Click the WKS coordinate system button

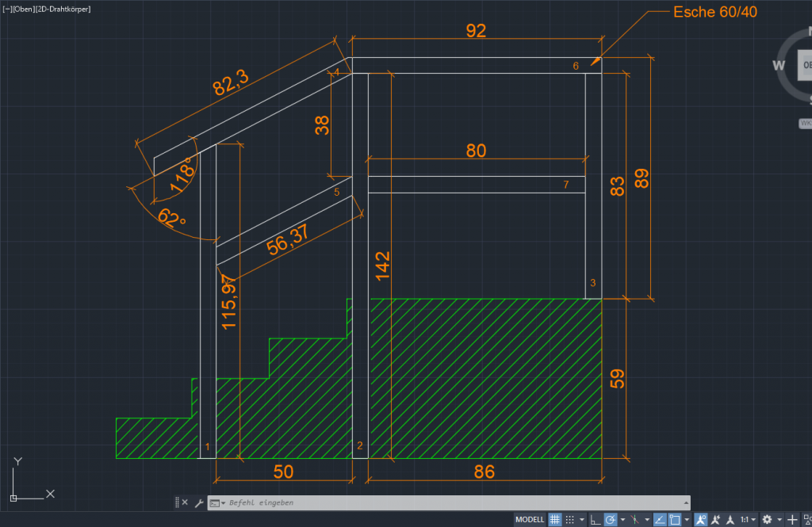[806, 123]
